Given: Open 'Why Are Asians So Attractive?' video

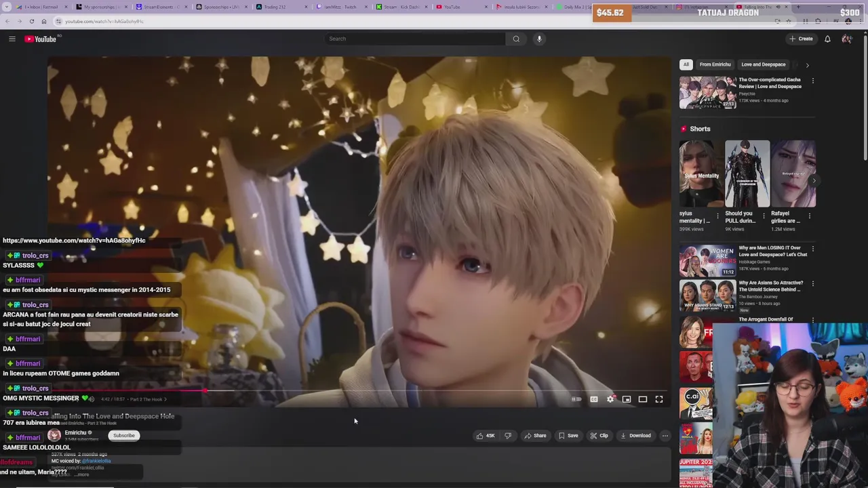Looking at the screenshot, I should (x=708, y=296).
